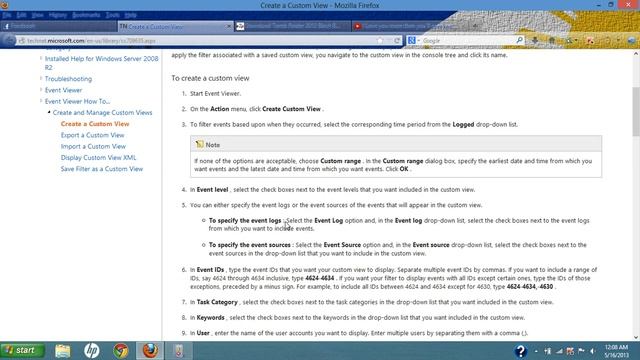Click the scrollbar down arrow
The width and height of the screenshot is (640, 360).
coord(636,337)
